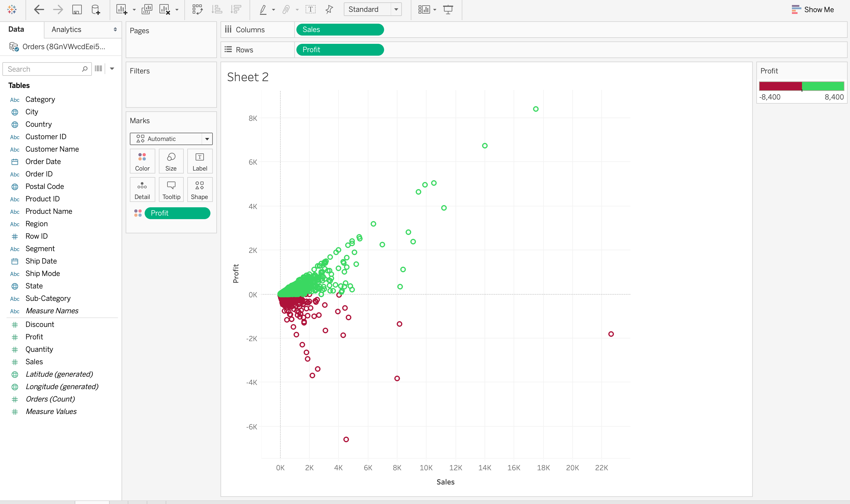The height and width of the screenshot is (504, 850).
Task: Undo with the back arrow
Action: [39, 9]
